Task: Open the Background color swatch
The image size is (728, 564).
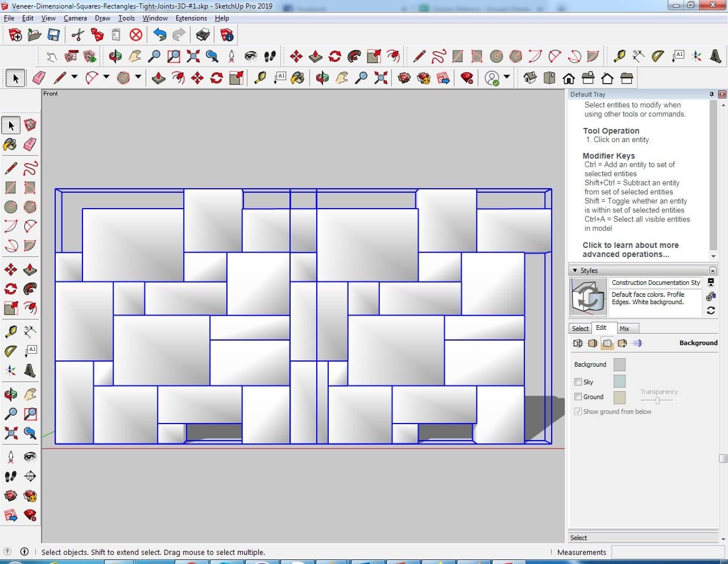Action: pyautogui.click(x=619, y=364)
